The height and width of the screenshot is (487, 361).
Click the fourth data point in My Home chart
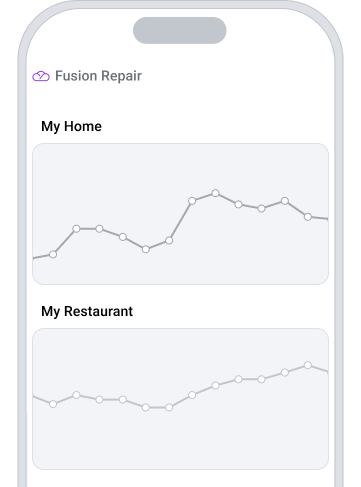(x=123, y=237)
